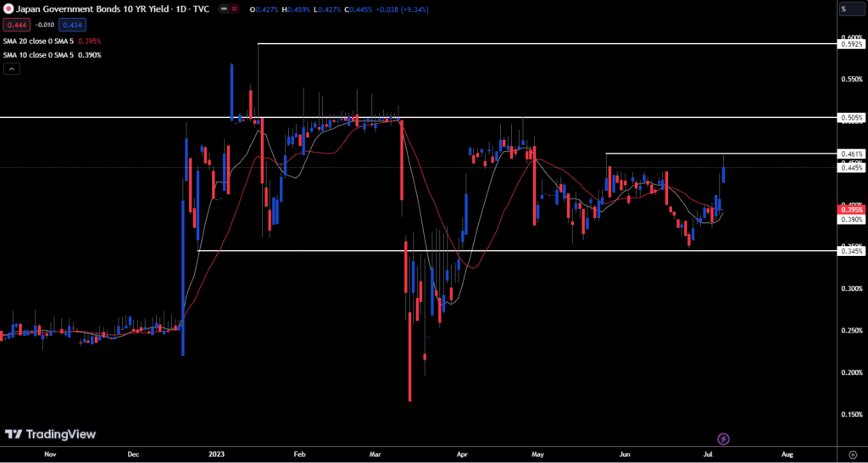Click the TradingView logo
Image resolution: width=868 pixels, height=463 pixels.
pos(50,434)
